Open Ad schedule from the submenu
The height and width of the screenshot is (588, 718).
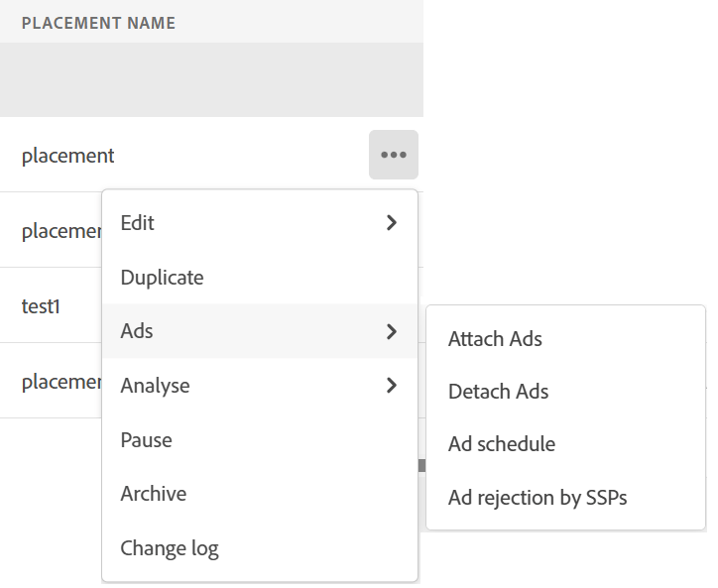click(501, 444)
